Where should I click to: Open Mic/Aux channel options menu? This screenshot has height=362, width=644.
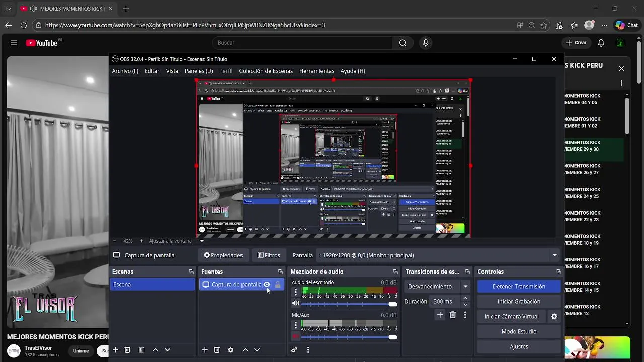click(296, 325)
